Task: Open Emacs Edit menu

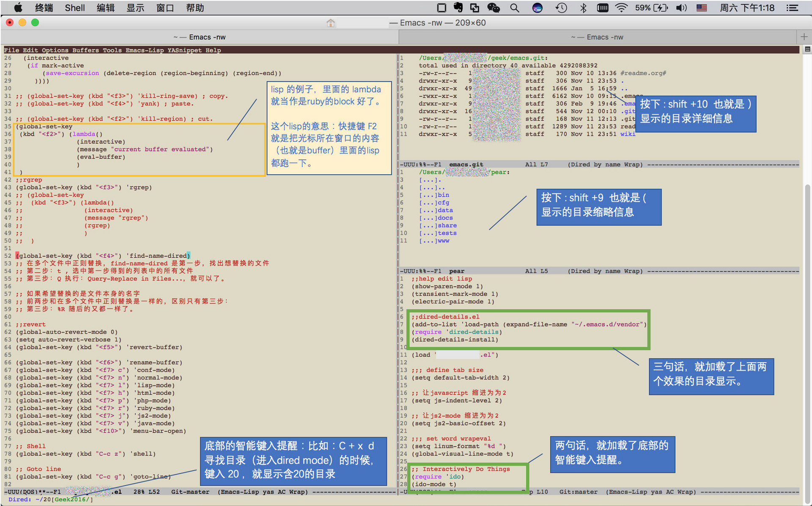Action: [30, 50]
